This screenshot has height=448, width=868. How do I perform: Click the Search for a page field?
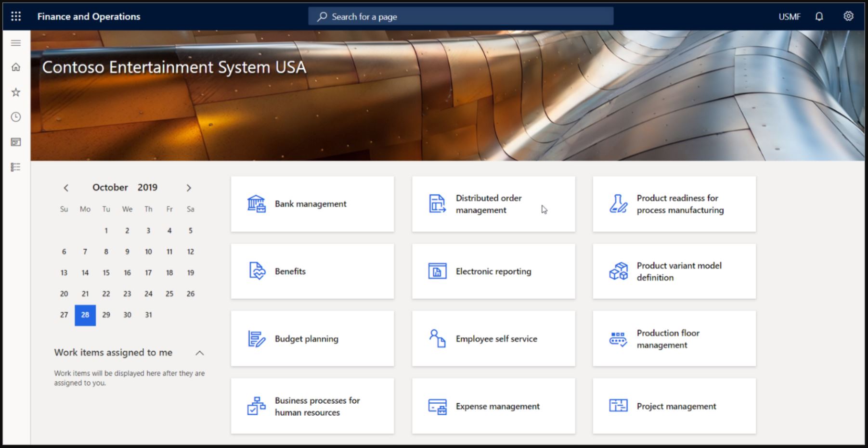pyautogui.click(x=460, y=16)
